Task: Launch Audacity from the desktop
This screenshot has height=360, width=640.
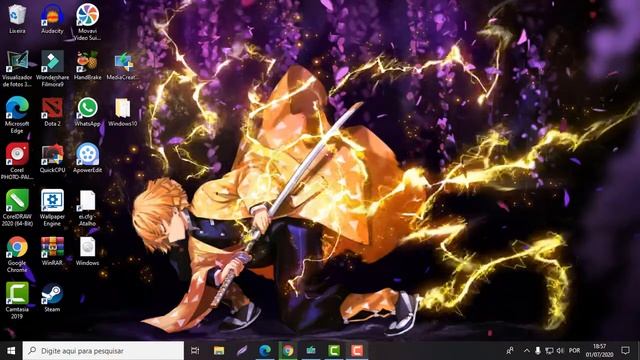Action: [x=52, y=18]
